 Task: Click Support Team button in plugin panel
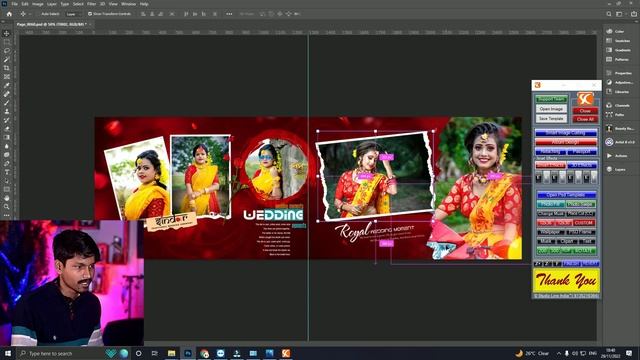pyautogui.click(x=551, y=99)
